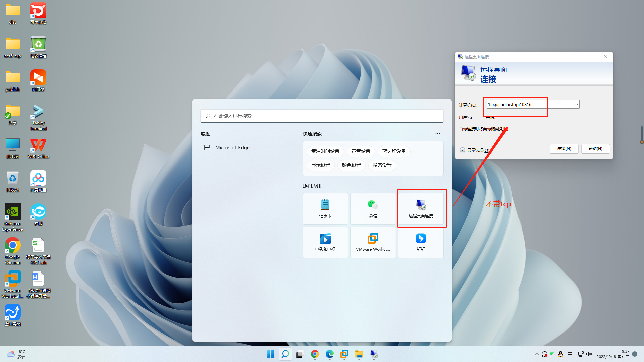644x362 pixels.
Task: Open Remote Desktop Connection app tile
Action: tap(421, 208)
